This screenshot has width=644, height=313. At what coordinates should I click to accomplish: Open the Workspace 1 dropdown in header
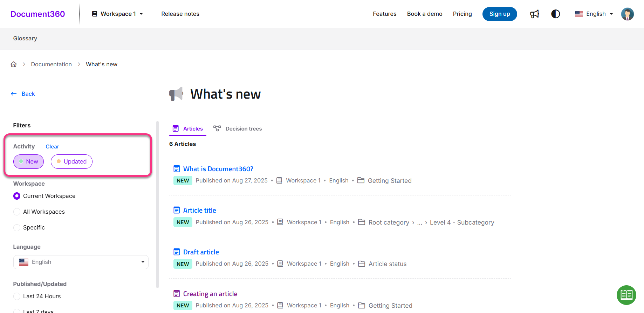(117, 14)
